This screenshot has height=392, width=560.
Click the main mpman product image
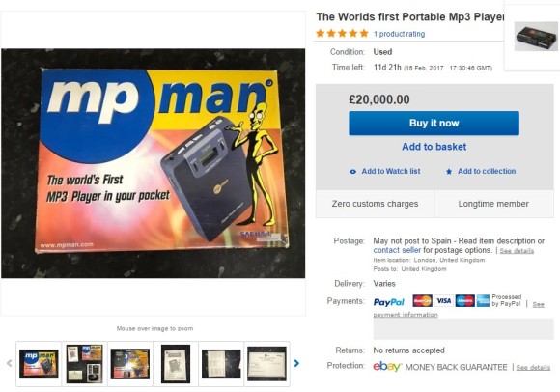pos(154,163)
